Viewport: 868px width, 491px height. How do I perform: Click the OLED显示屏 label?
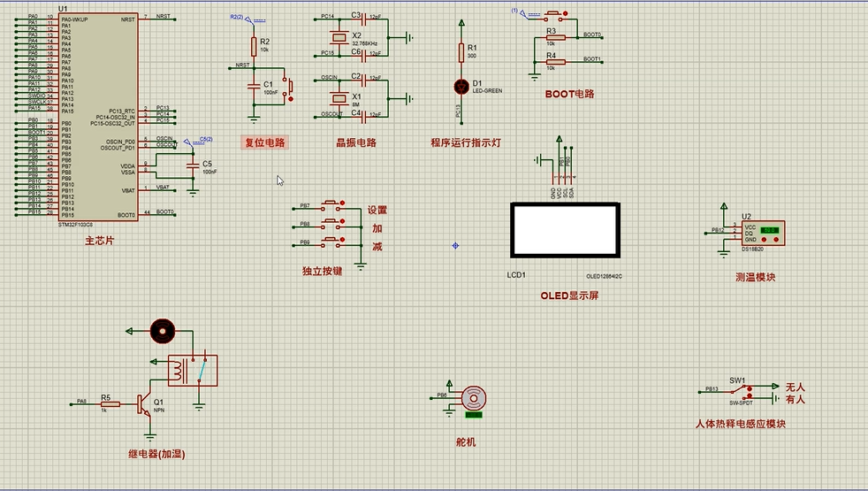[569, 295]
